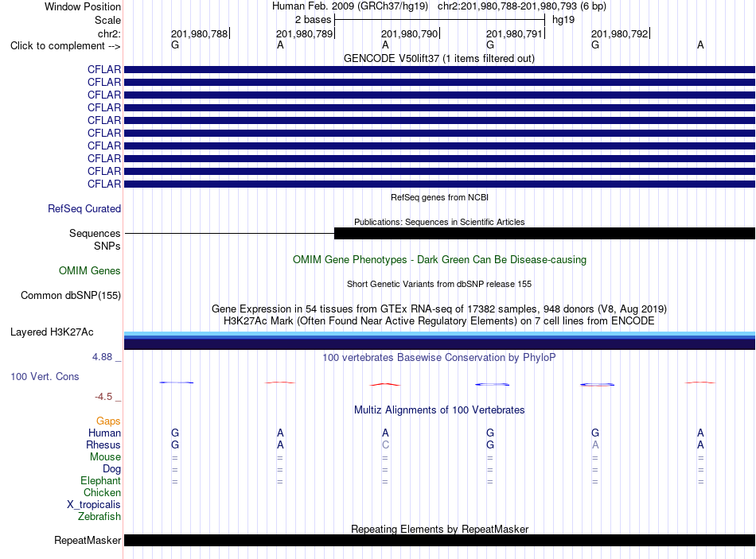Click the 'Zebrafish' species label
Viewport: 756px width, 559px height.
pos(99,517)
